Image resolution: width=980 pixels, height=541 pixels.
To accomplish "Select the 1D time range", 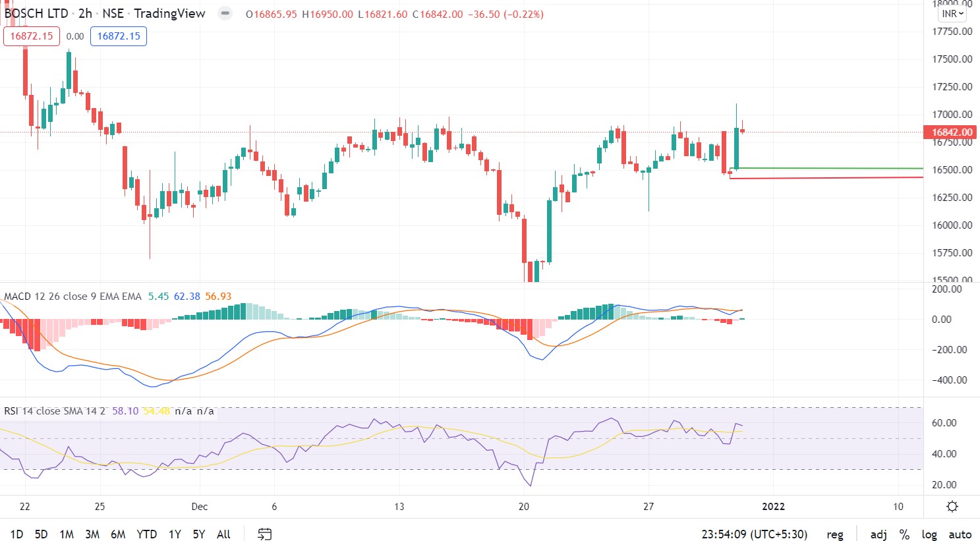I will (x=16, y=534).
